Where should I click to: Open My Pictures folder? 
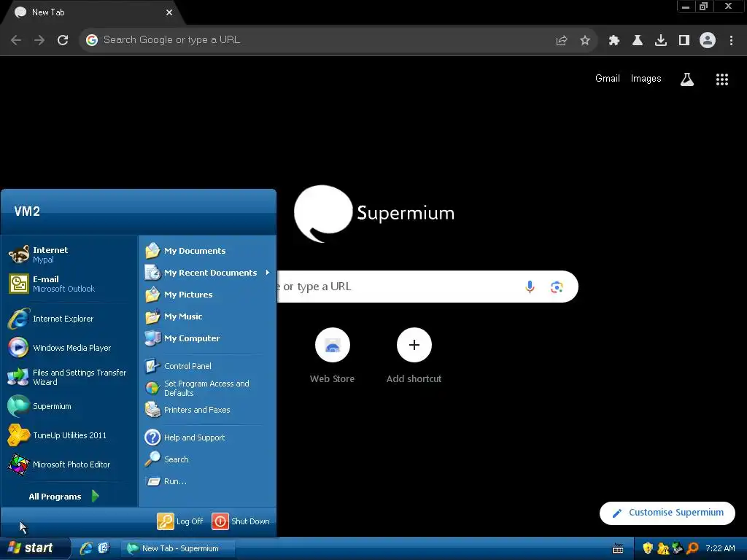tap(208, 295)
